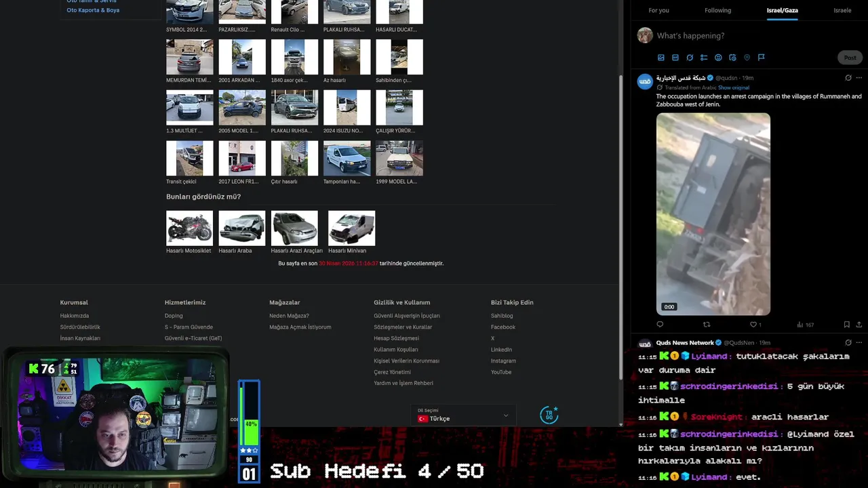Open the İnsan Kaynakları footer link
This screenshot has height=488, width=868.
pyautogui.click(x=80, y=338)
